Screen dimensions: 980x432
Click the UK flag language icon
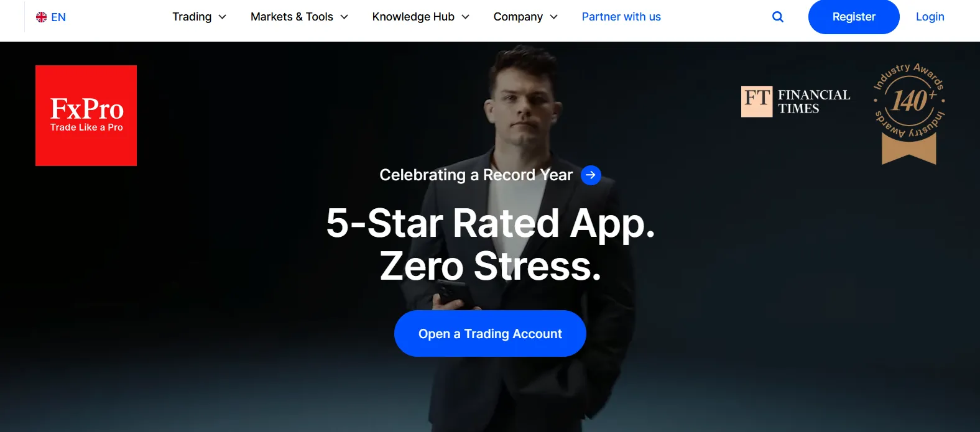point(41,17)
